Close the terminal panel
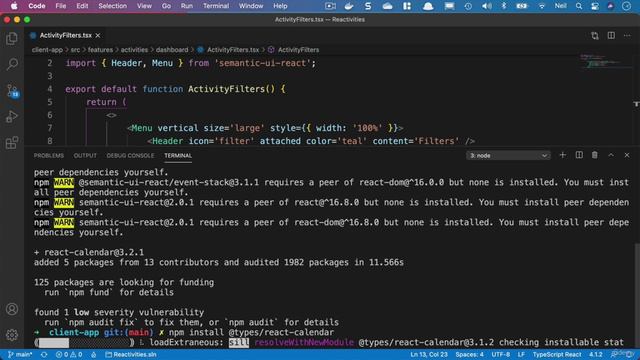 pyautogui.click(x=627, y=155)
